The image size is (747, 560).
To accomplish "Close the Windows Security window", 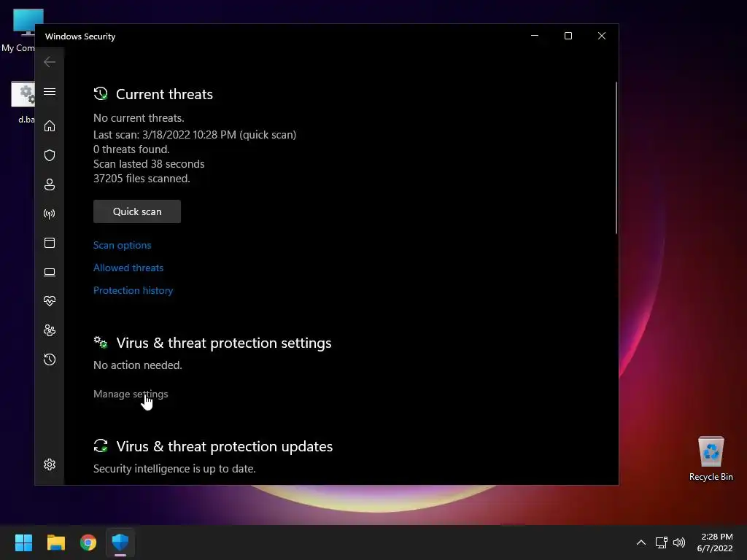I will pyautogui.click(x=602, y=36).
